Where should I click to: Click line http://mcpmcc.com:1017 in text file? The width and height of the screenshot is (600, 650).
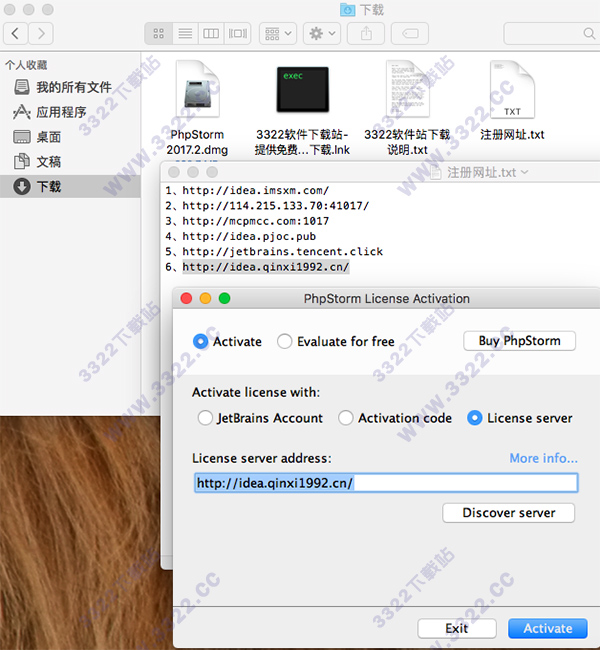point(256,221)
